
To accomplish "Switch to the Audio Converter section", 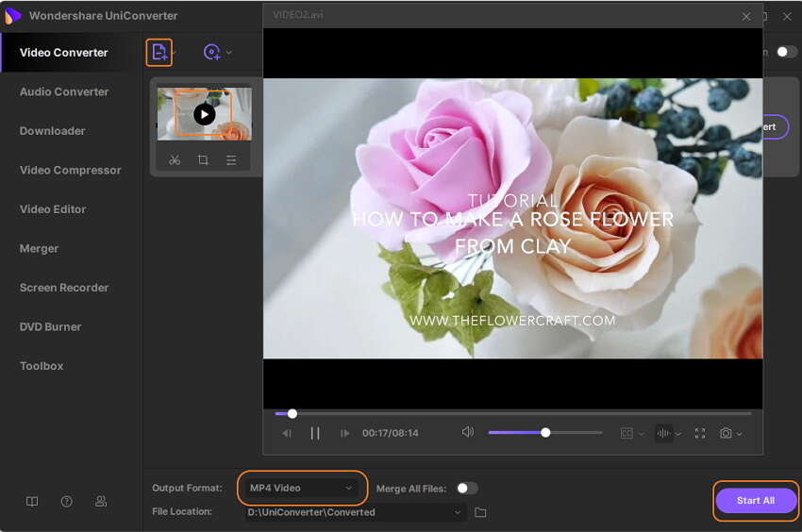I will [64, 91].
